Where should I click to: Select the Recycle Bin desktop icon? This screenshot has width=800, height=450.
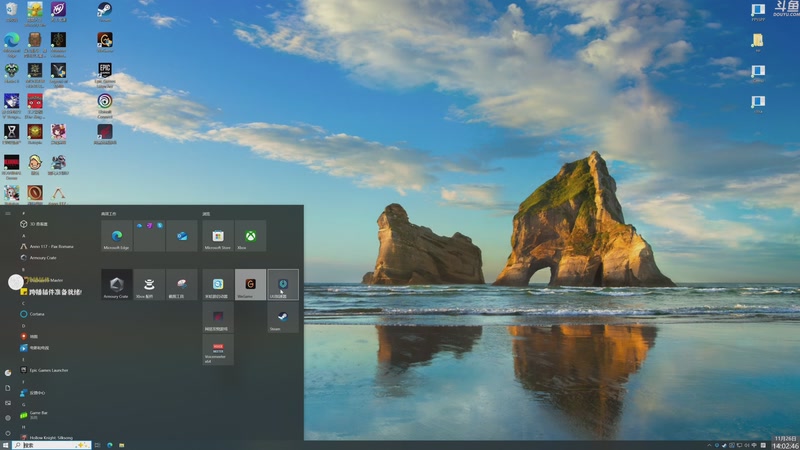(x=11, y=12)
